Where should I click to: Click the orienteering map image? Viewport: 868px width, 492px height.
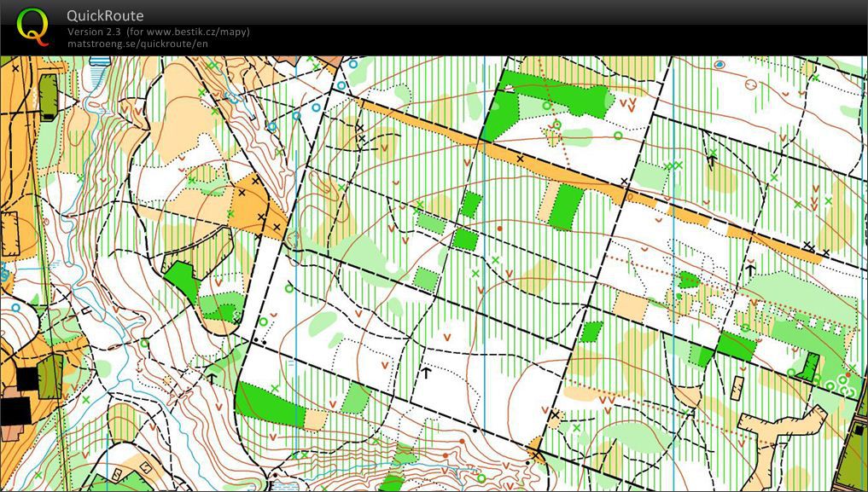(434, 273)
